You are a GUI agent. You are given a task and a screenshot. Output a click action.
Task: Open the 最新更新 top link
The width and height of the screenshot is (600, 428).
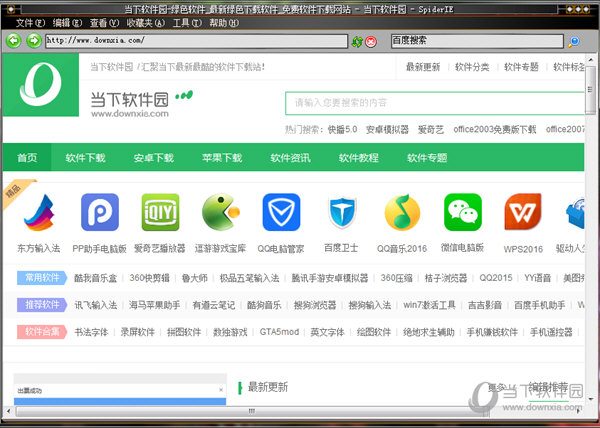pos(423,67)
